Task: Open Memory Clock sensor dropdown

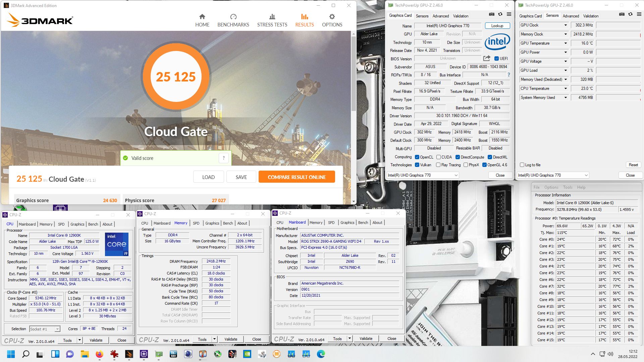Action: pos(565,34)
